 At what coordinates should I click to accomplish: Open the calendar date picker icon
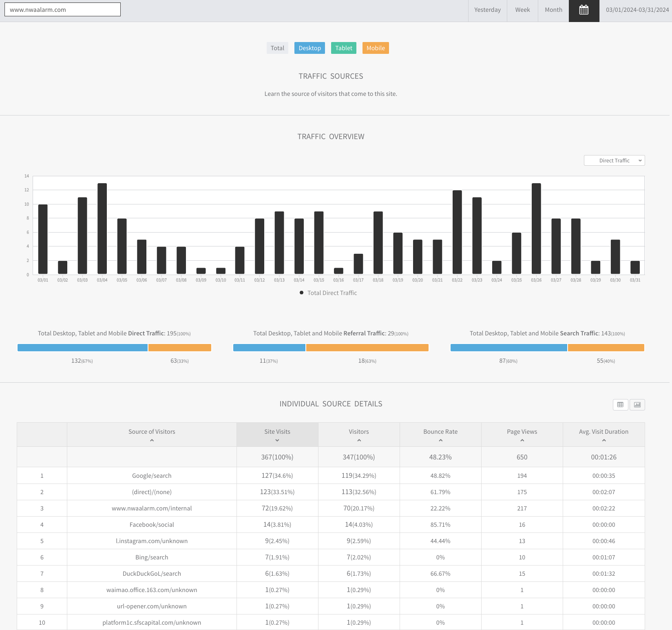click(584, 10)
